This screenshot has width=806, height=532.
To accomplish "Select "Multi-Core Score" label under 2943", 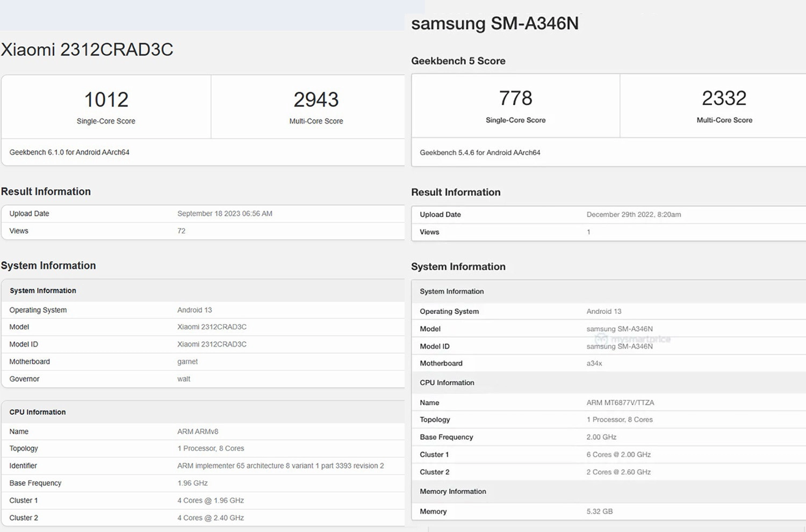I will [316, 121].
